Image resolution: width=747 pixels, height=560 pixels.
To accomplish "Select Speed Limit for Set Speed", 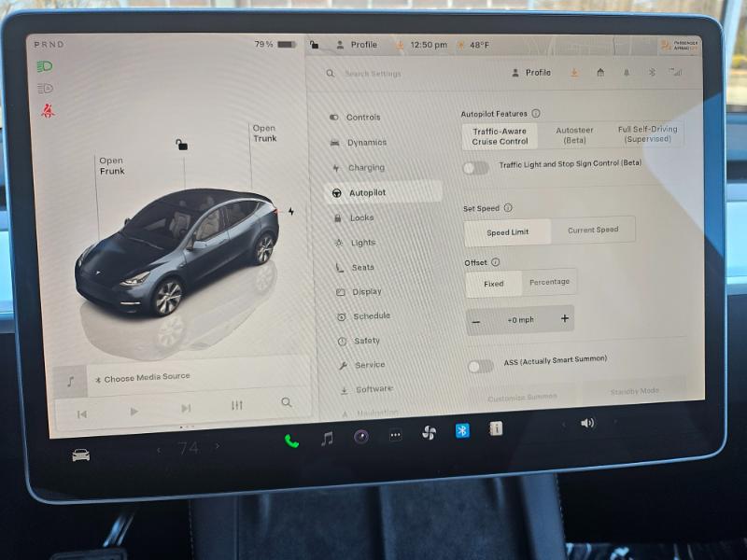I will pos(508,231).
